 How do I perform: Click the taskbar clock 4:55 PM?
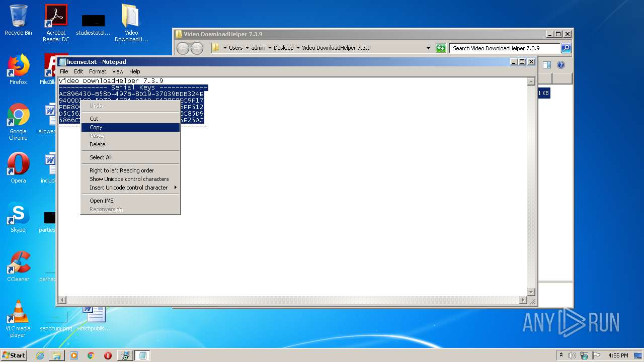[x=618, y=355]
